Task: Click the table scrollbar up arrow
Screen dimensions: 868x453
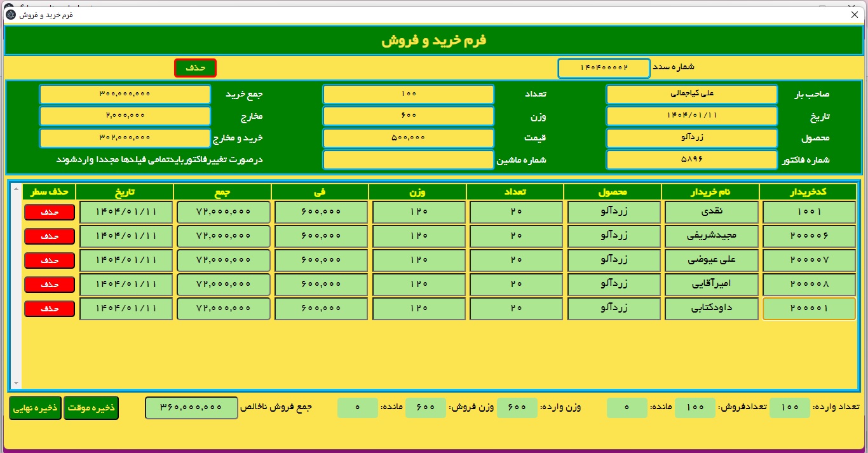Action: 17,189
